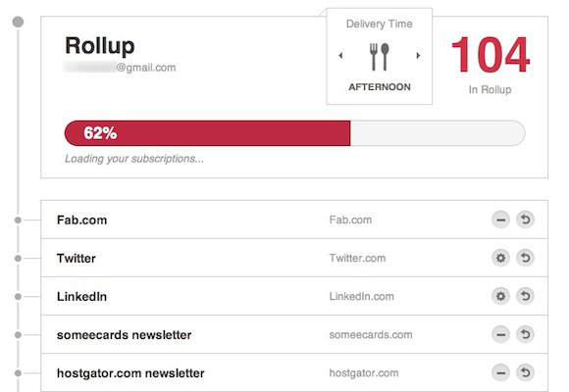Image resolution: width=569 pixels, height=392 pixels.
Task: Click the minus icon for someecards newsletter
Action: click(x=500, y=334)
